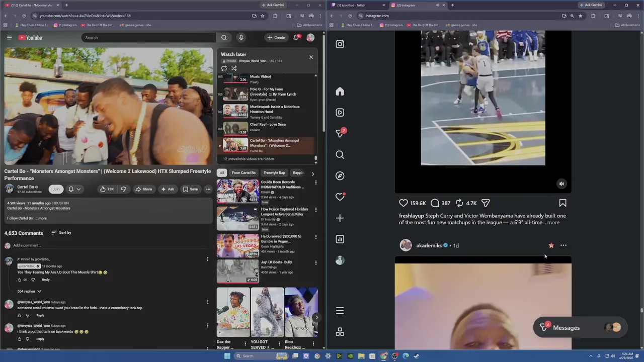Open the YouTube hamburger guide menu

(x=9, y=38)
